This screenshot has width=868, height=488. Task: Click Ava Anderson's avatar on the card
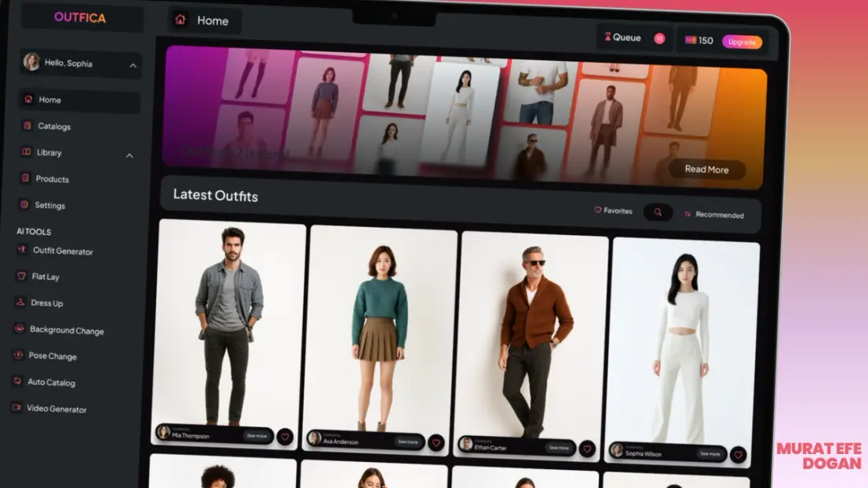pyautogui.click(x=314, y=438)
